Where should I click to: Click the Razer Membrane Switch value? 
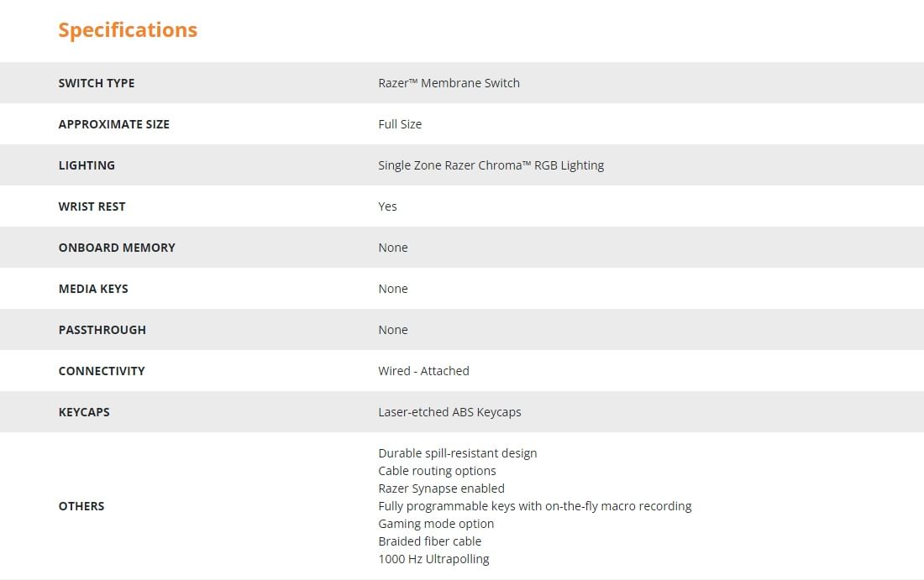pos(449,83)
